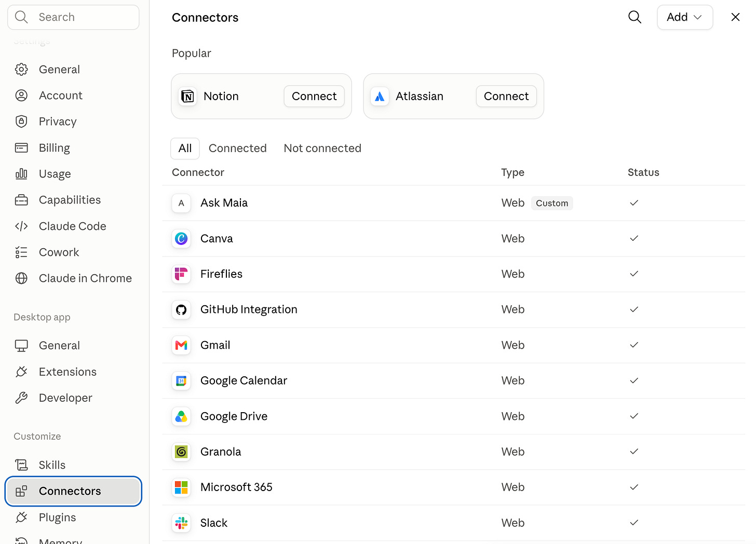
Task: Click the gear icon for settings General
Action: tap(21, 70)
